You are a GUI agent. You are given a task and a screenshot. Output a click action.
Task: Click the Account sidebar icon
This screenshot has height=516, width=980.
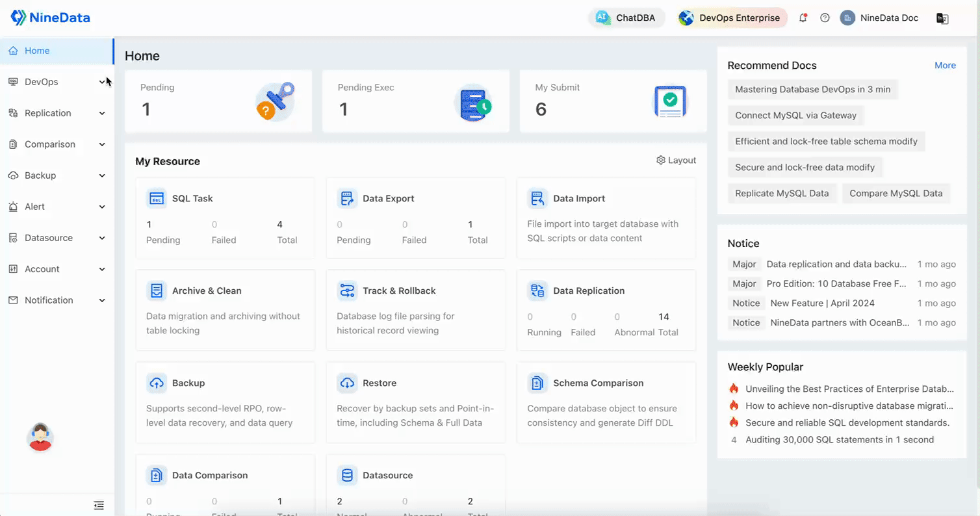point(13,269)
